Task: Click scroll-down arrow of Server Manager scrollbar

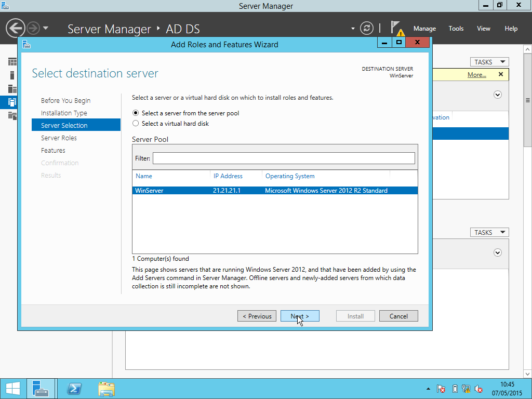Action: click(x=528, y=374)
